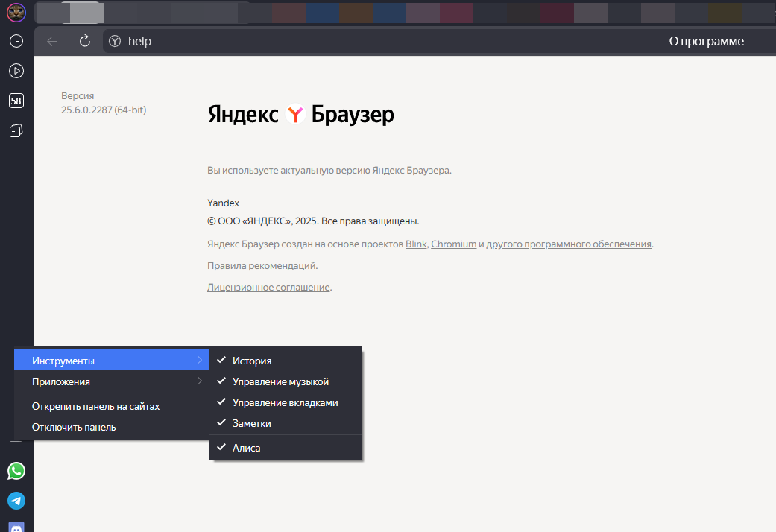Untick "Заметки" in the tools submenu
Image resolution: width=776 pixels, height=532 pixels.
(286, 423)
